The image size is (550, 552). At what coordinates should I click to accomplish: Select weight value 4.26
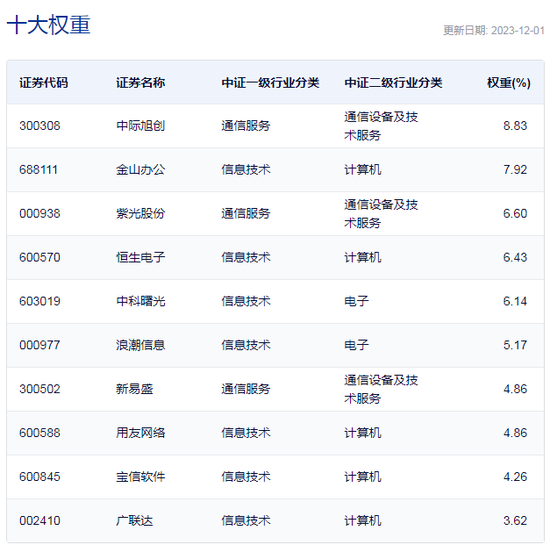(515, 477)
